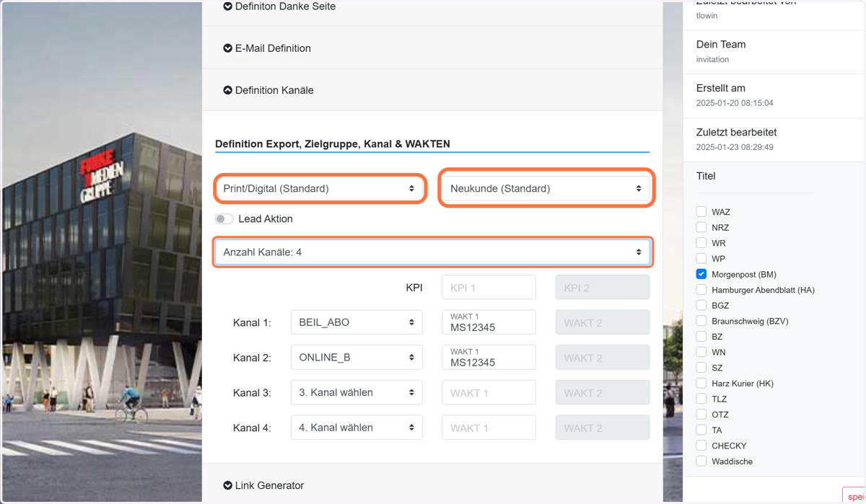Check the Hamburger Abendblatt (HA) checkbox
Image resolution: width=866 pixels, height=504 pixels.
(701, 290)
